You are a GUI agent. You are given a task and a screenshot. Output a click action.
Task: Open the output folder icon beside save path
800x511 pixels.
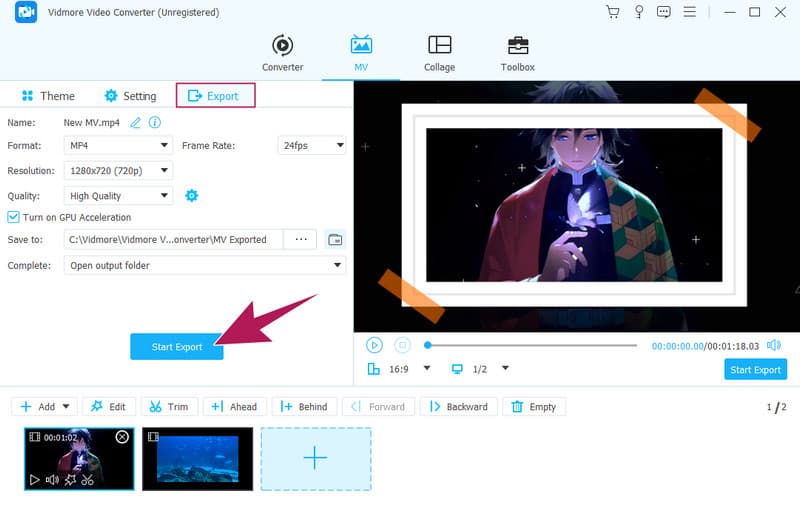(x=335, y=240)
